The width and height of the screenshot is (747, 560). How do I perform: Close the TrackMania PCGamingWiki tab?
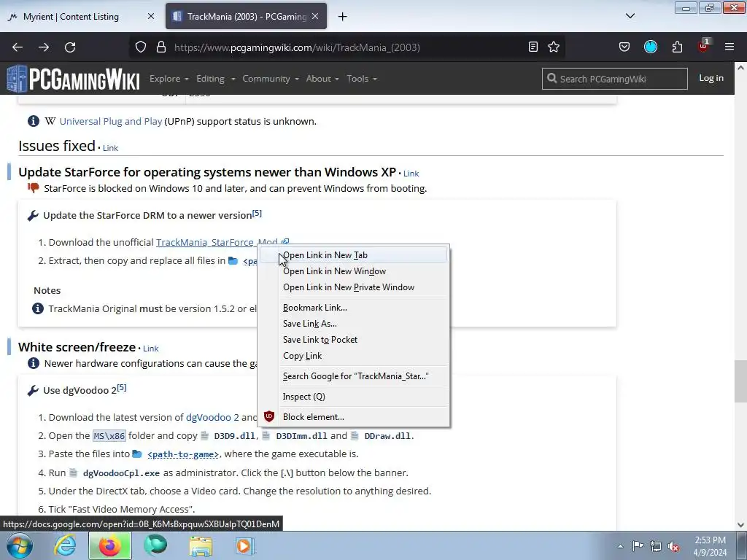[x=315, y=16]
